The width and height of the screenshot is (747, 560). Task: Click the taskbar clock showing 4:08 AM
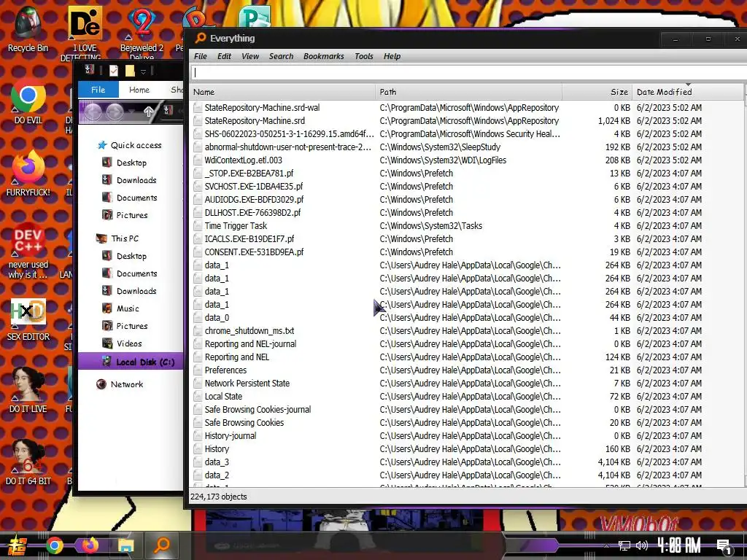(x=679, y=545)
